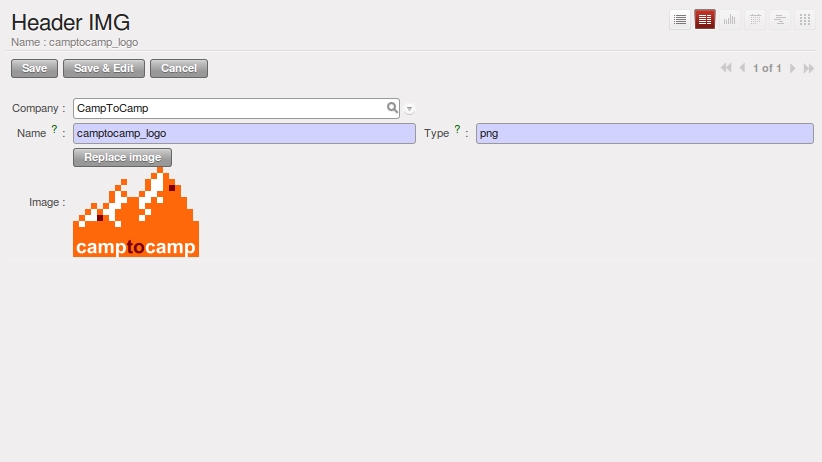Focus the Name input field
The image size is (822, 462).
pos(244,133)
